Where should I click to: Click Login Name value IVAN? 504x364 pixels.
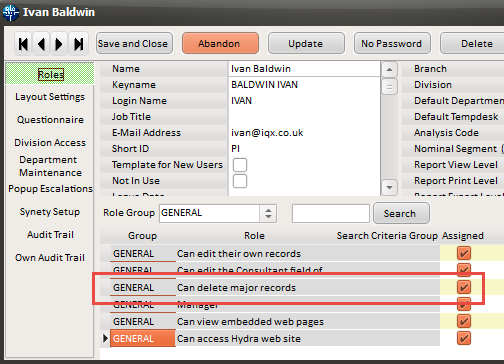point(241,101)
